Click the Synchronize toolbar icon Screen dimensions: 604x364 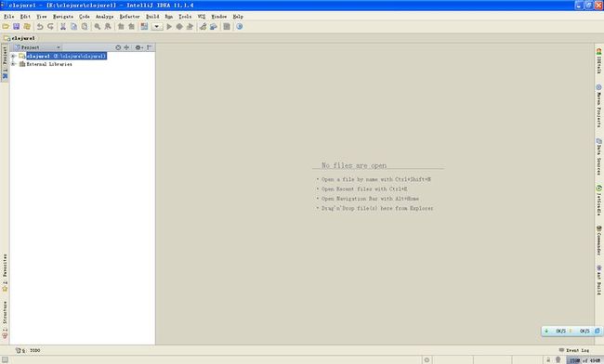coord(27,27)
